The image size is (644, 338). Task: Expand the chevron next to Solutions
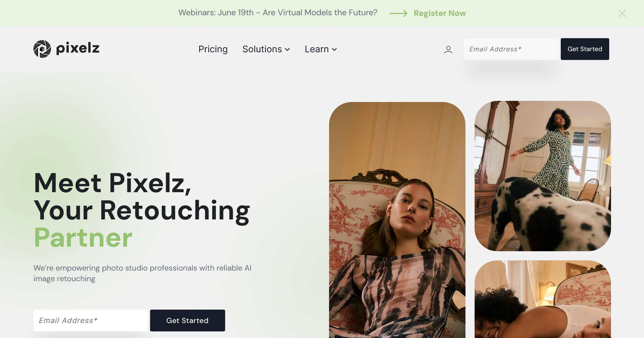pos(287,50)
